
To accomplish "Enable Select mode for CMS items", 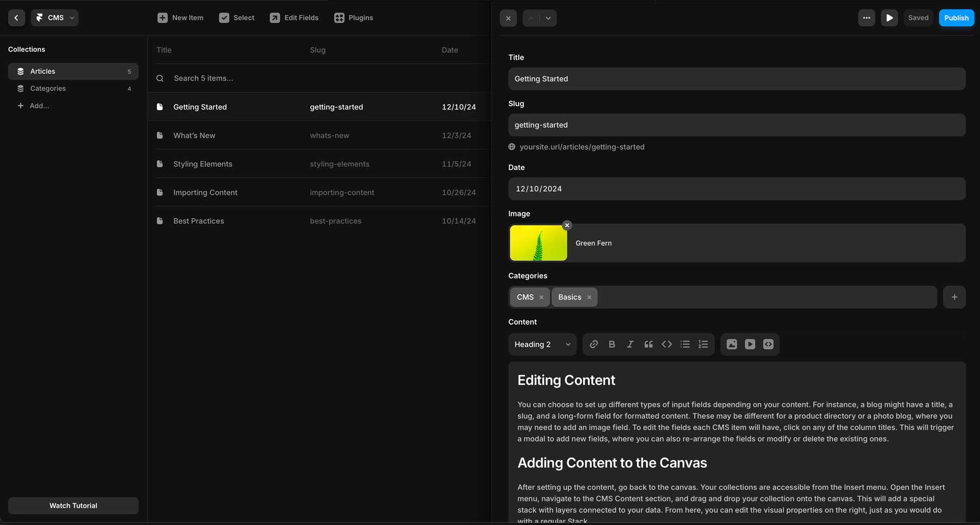I will coord(236,17).
